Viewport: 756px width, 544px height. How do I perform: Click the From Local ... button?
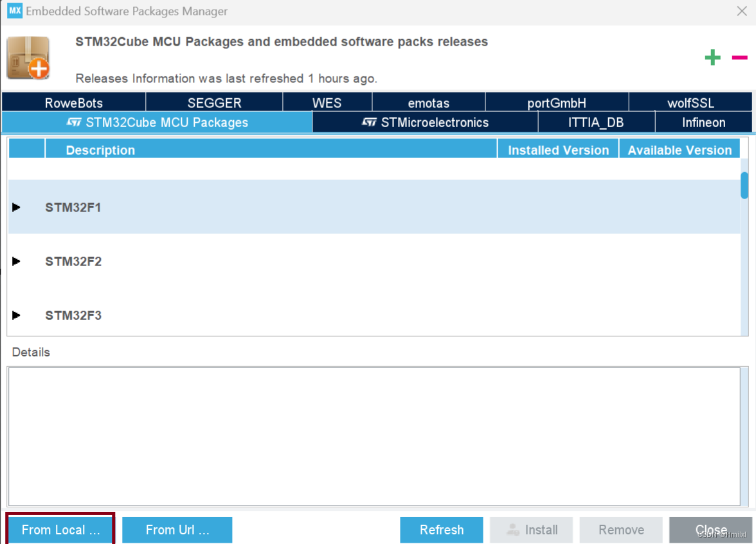60,529
